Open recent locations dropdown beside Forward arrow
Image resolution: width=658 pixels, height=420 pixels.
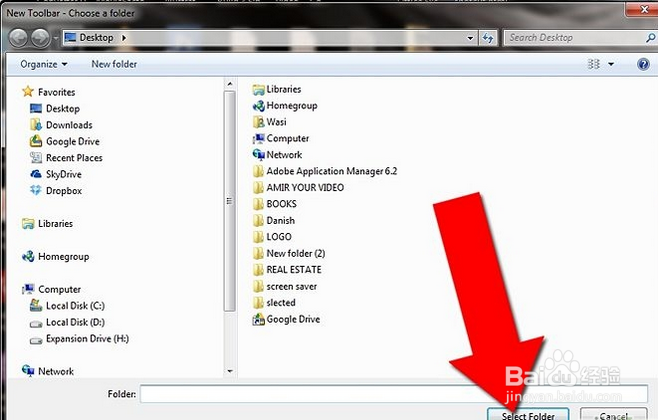(56, 38)
